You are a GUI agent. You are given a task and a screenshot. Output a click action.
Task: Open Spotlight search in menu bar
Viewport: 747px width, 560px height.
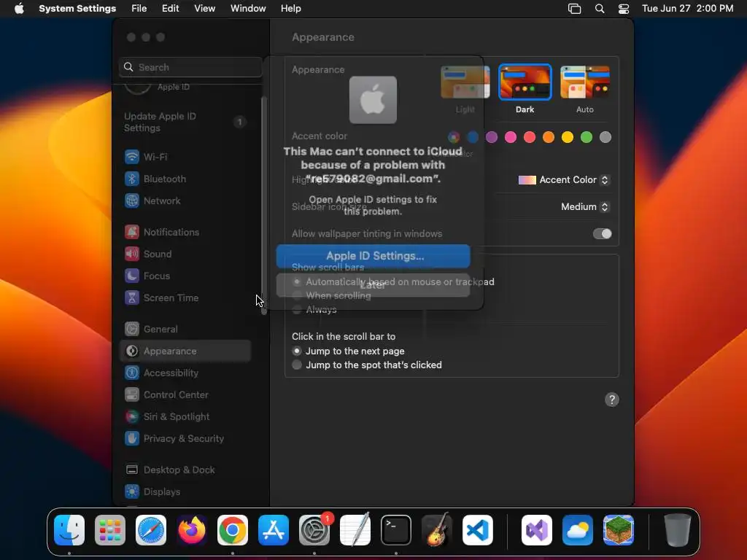coord(600,9)
